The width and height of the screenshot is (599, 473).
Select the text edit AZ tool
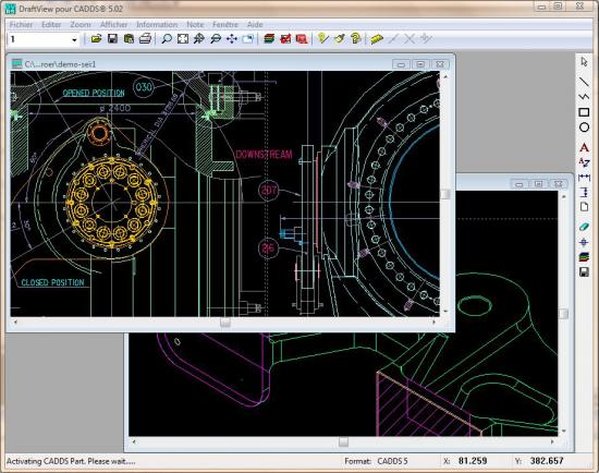584,162
